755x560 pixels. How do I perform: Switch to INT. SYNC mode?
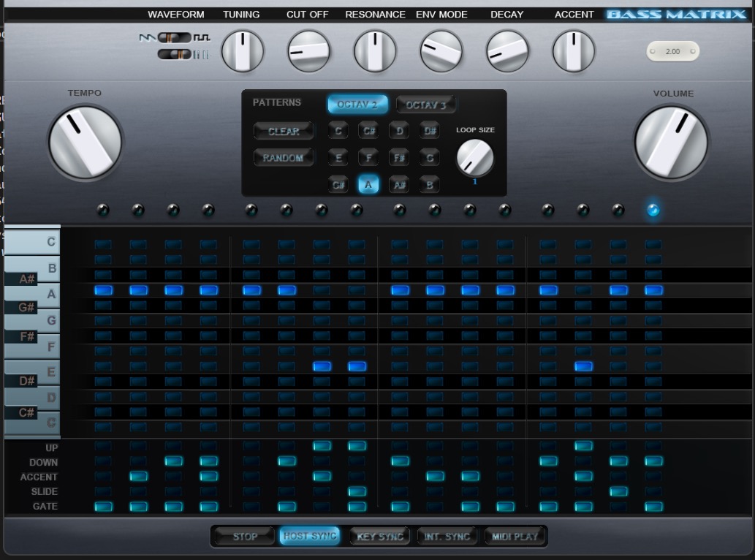pos(447,536)
